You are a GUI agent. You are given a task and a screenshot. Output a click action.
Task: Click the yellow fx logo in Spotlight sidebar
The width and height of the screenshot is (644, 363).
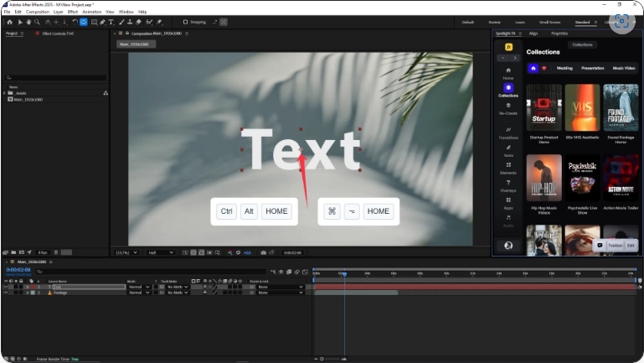coord(508,47)
